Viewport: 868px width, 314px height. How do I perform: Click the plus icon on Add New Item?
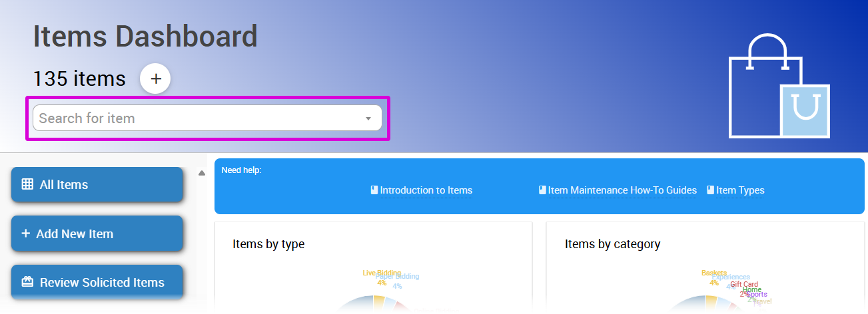pos(26,234)
